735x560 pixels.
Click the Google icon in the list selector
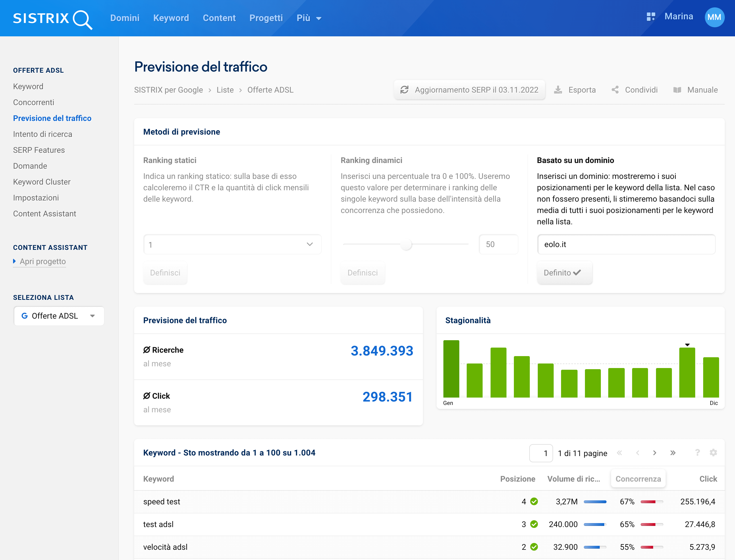coord(24,316)
